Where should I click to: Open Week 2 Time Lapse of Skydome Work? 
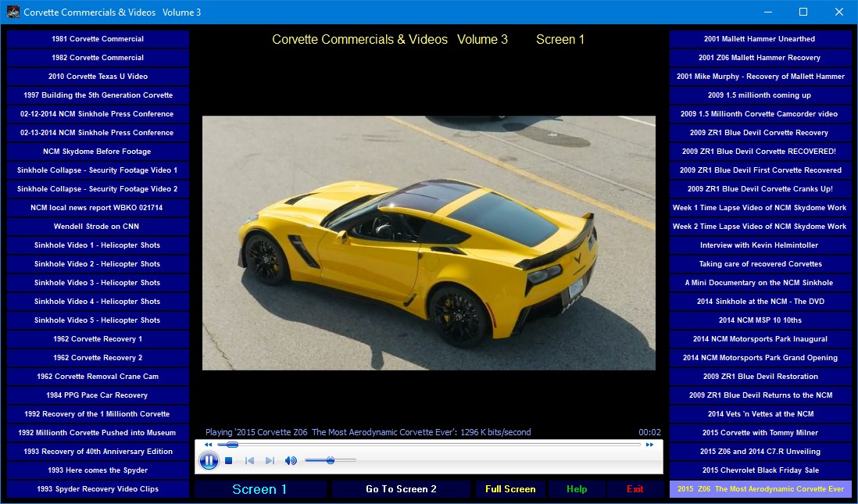tap(760, 226)
